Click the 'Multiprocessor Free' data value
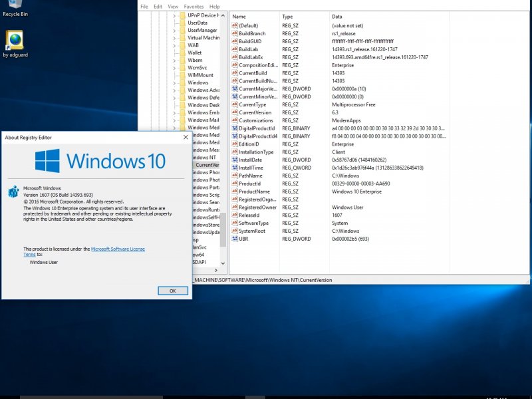The width and height of the screenshot is (532, 399). 354,104
